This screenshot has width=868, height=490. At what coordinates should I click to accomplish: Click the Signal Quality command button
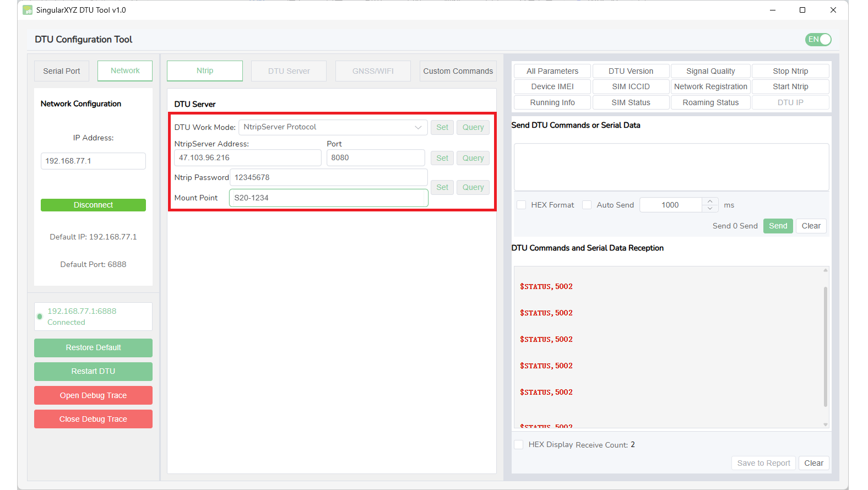pos(710,71)
